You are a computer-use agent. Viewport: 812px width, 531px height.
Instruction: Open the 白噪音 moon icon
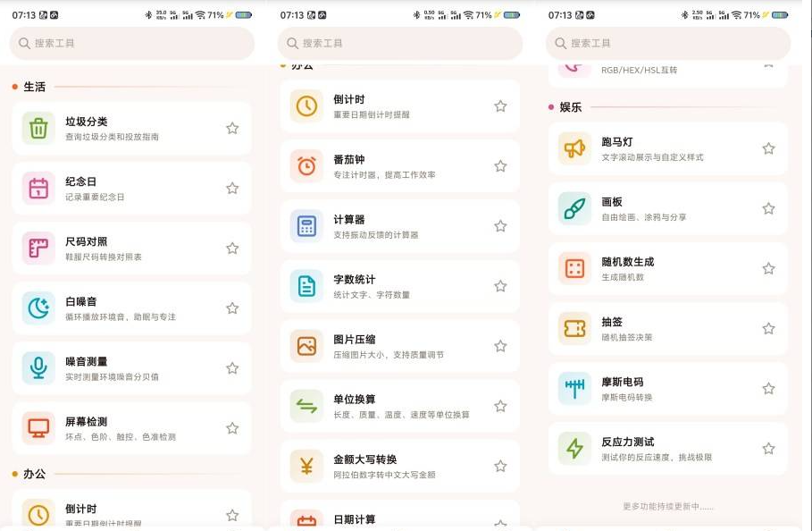point(38,308)
